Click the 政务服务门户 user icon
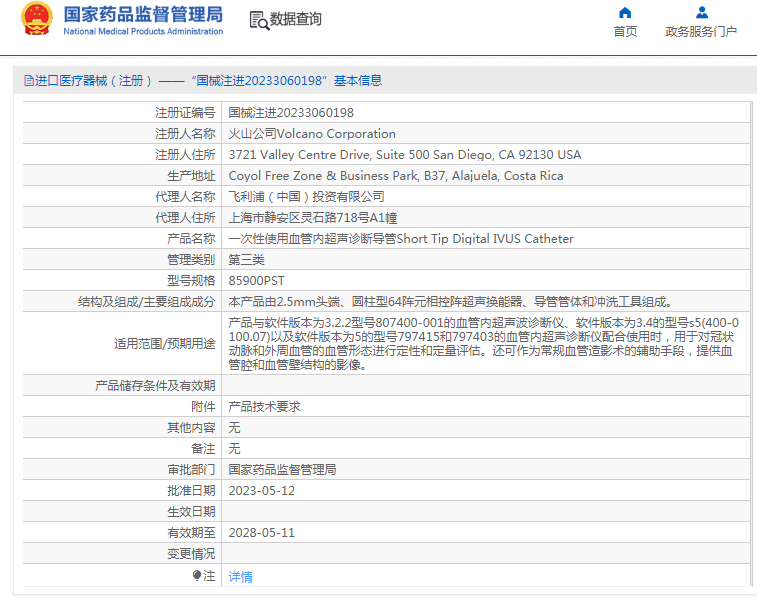The image size is (757, 605). pyautogui.click(x=702, y=12)
